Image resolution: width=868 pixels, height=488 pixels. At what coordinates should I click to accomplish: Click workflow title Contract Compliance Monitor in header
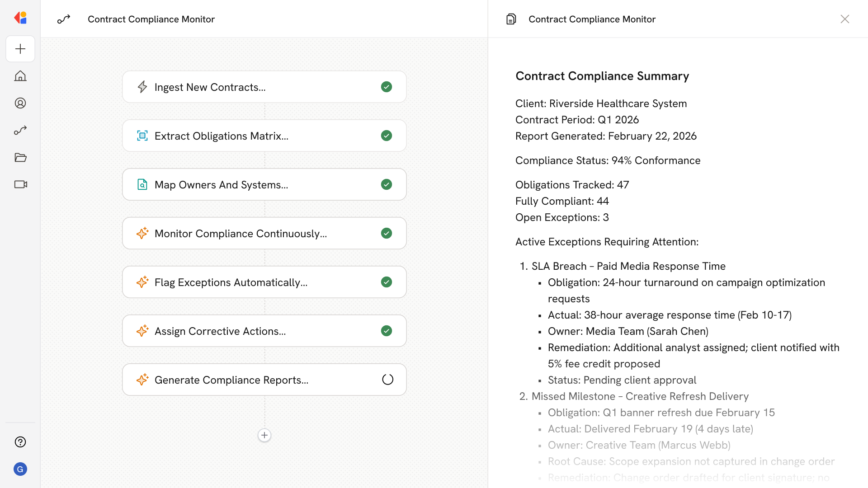[x=151, y=19]
